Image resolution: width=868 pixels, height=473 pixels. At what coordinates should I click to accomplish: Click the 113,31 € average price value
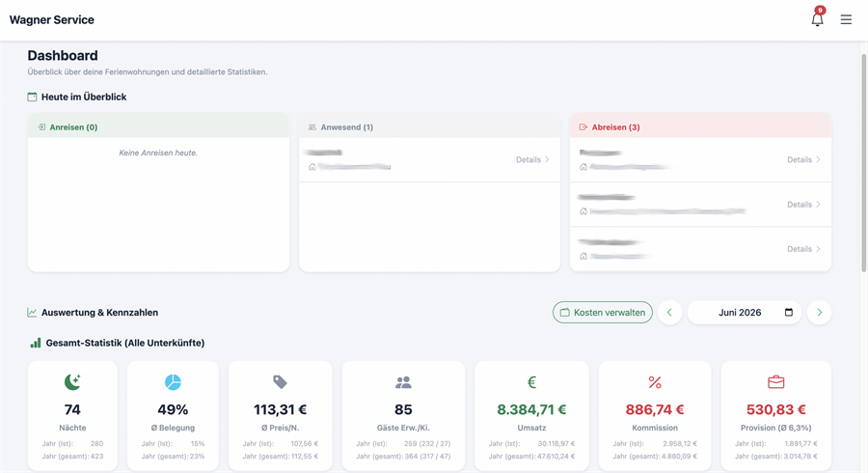(x=280, y=410)
